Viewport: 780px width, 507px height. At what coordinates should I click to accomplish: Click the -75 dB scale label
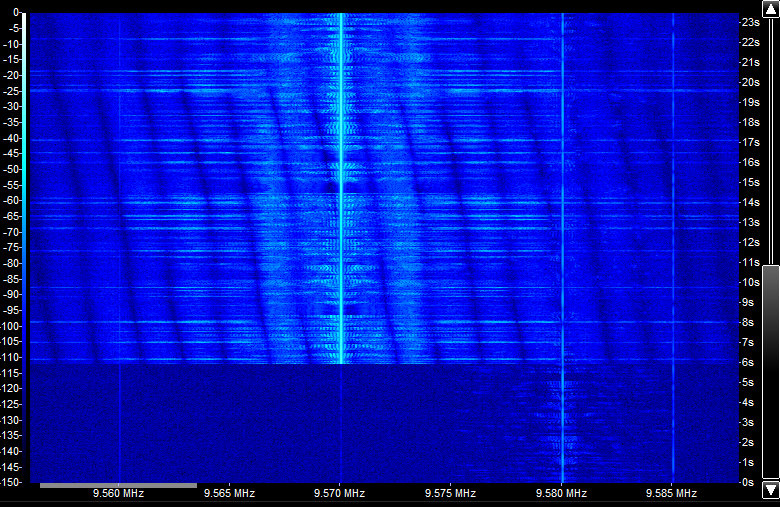point(11,248)
